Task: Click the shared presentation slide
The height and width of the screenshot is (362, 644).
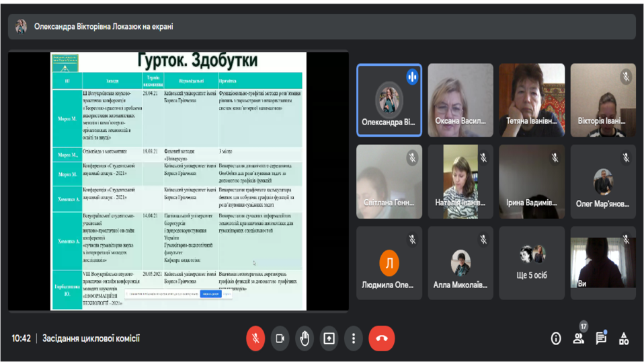Action: click(178, 181)
